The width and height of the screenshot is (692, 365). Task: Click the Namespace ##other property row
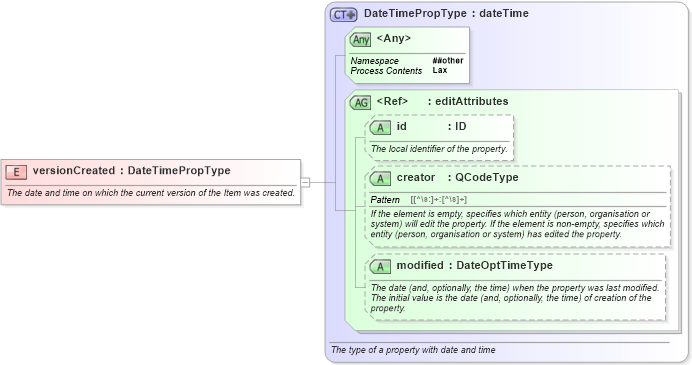[x=407, y=60]
